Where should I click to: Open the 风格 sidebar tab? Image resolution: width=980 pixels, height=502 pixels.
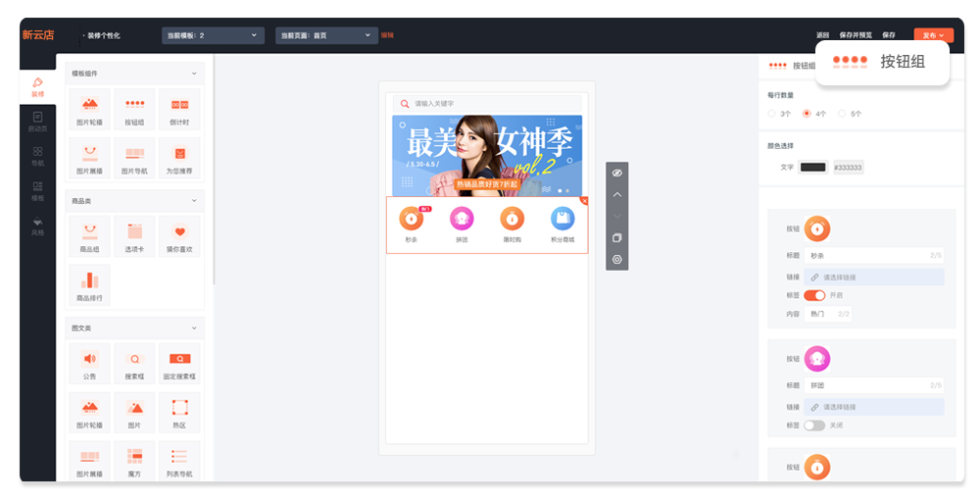[37, 226]
